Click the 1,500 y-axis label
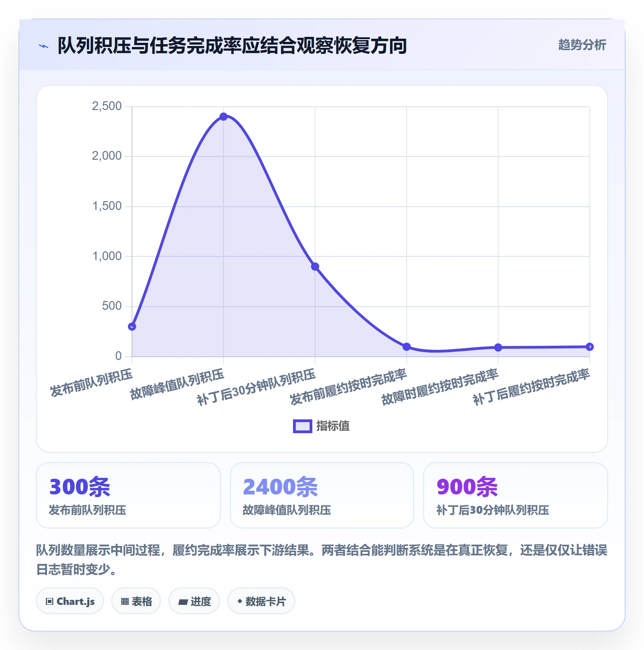 coord(107,206)
